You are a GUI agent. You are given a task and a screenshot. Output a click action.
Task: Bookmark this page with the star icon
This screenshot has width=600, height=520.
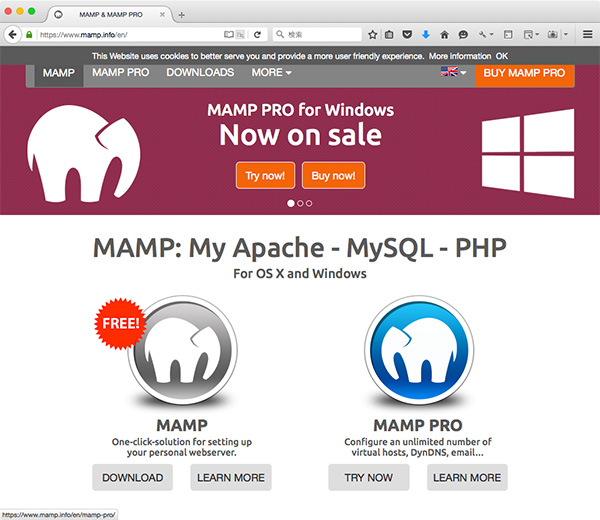coord(372,35)
